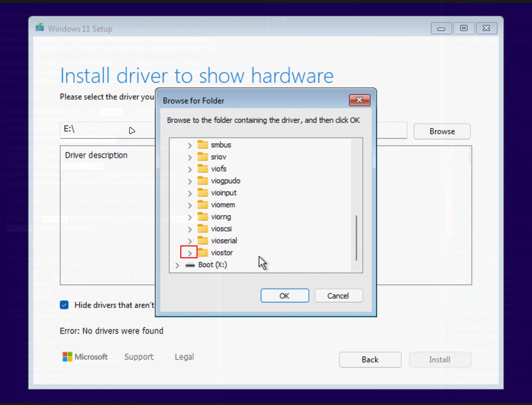The image size is (532, 405).
Task: Click the viorng folder icon
Action: [x=202, y=216]
